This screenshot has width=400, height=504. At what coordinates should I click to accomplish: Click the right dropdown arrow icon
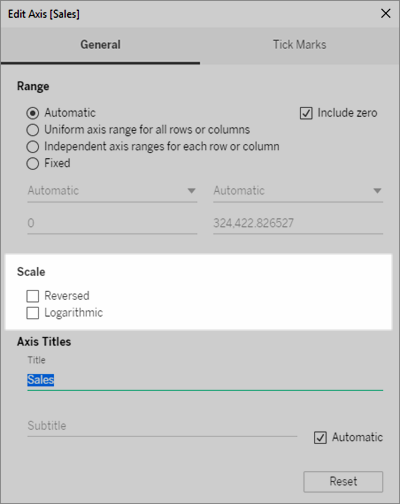point(377,191)
